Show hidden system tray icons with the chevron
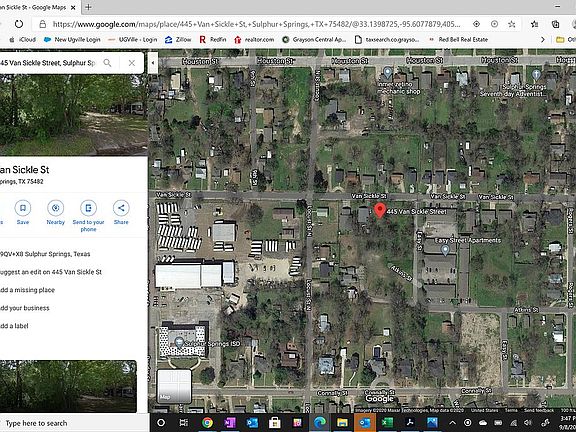 pyautogui.click(x=453, y=423)
